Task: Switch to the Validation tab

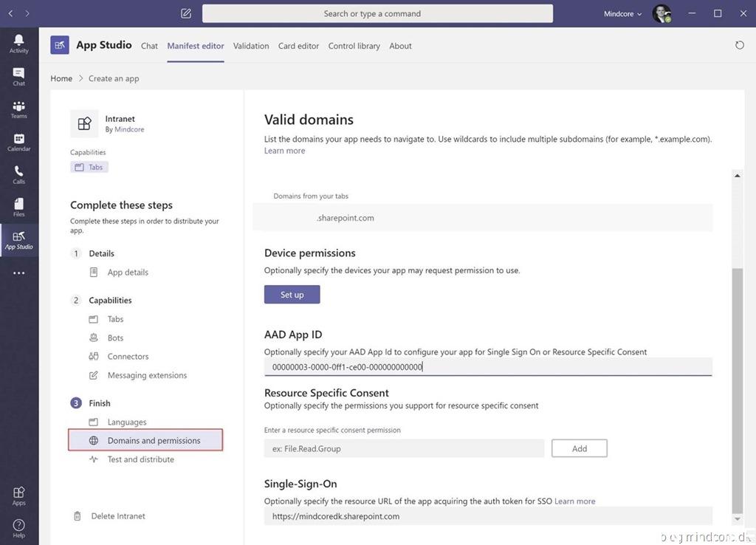Action: point(251,46)
